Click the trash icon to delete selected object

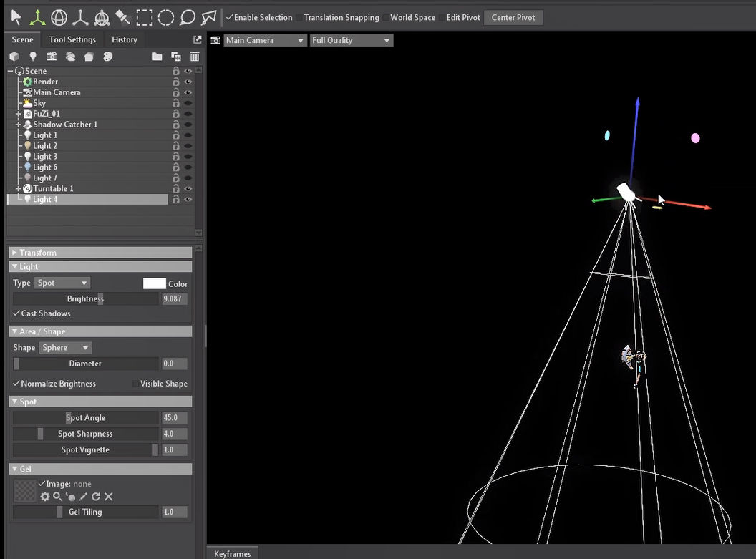(x=195, y=57)
